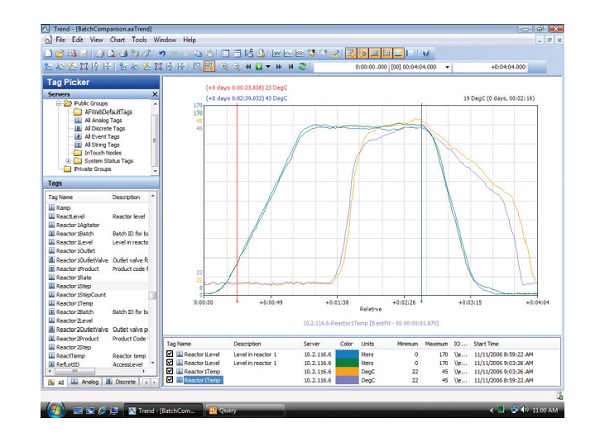Click the New file icon in toolbar
600x442 pixels.
click(x=48, y=51)
